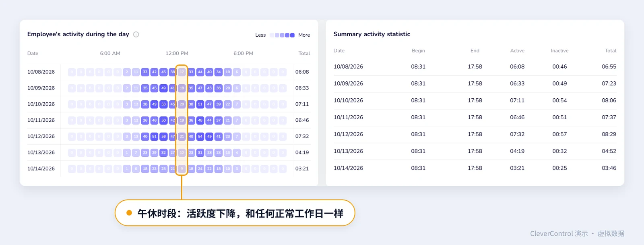Screen dimensions: 644x245
Task: Select heatmap cell 29 in 10/13/2026 row
Action: coord(154,153)
